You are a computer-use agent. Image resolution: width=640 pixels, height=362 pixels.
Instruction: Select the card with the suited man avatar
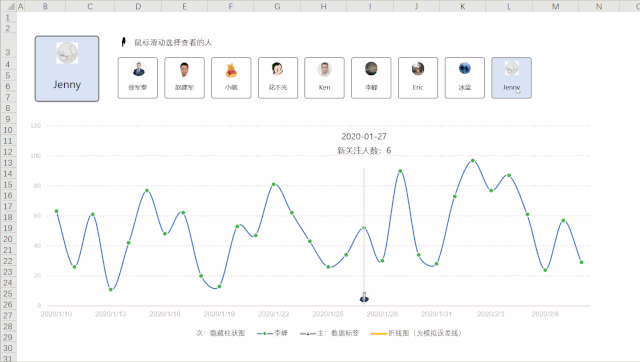tap(138, 78)
